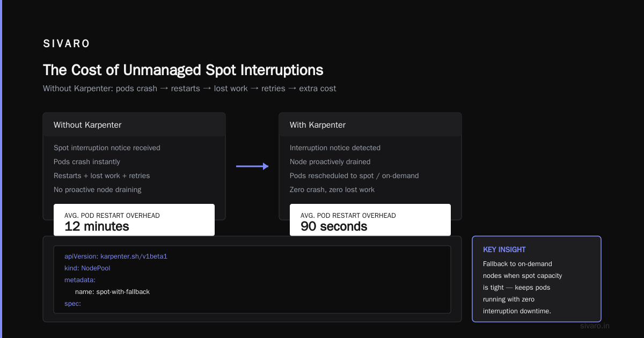Click the SIVARO logo text
The width and height of the screenshot is (644, 338).
click(x=67, y=44)
